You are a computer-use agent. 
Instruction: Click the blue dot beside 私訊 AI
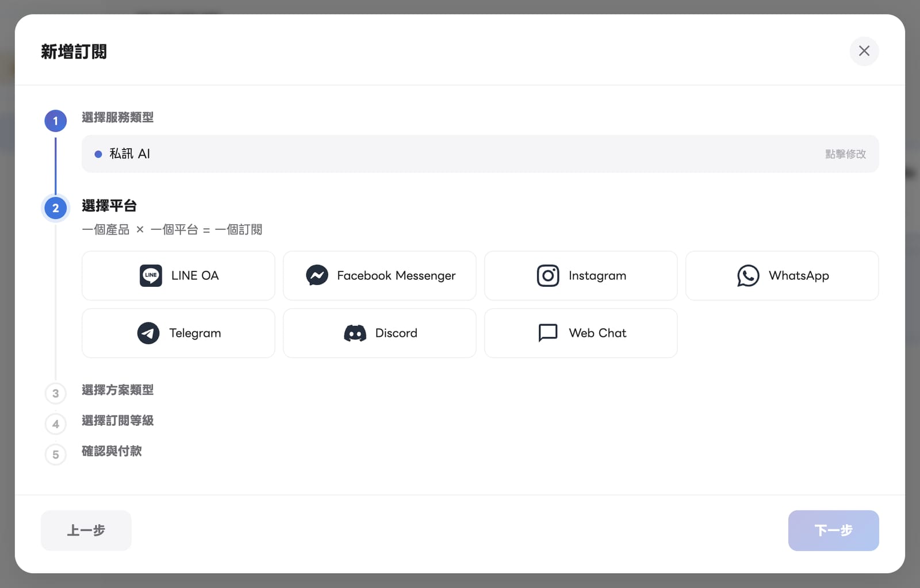click(98, 154)
